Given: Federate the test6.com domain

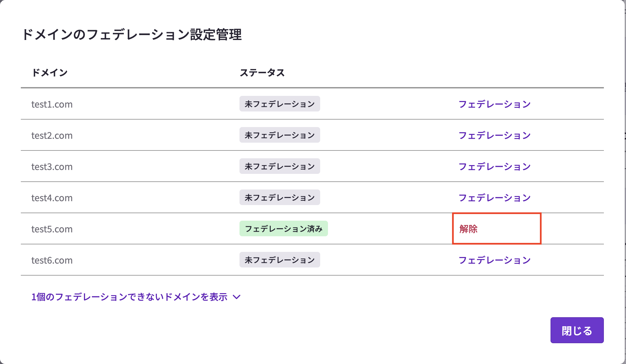Looking at the screenshot, I should pyautogui.click(x=494, y=260).
